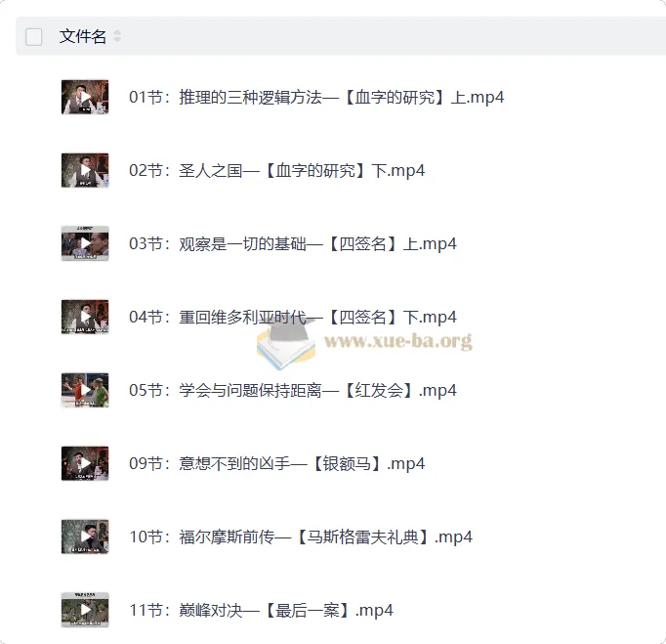Click play icon on 03节 thumbnail
The width and height of the screenshot is (666, 644).
pos(85,243)
